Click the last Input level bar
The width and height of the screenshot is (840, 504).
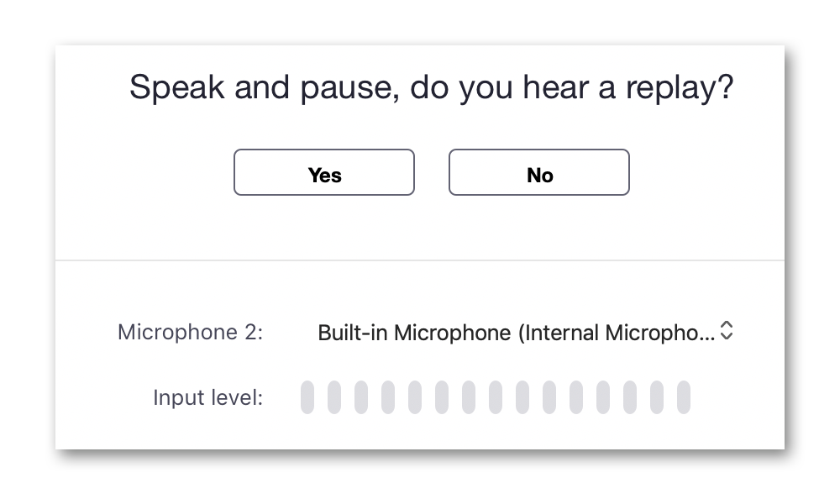coord(684,397)
